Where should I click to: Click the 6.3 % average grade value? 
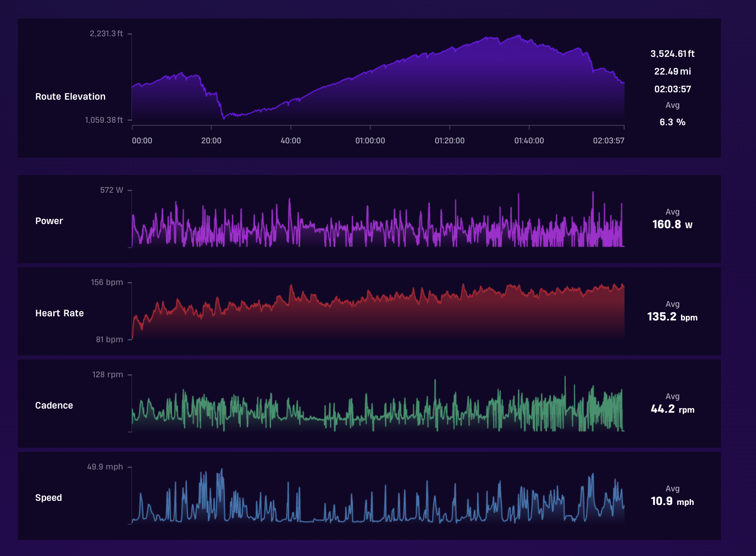[672, 122]
